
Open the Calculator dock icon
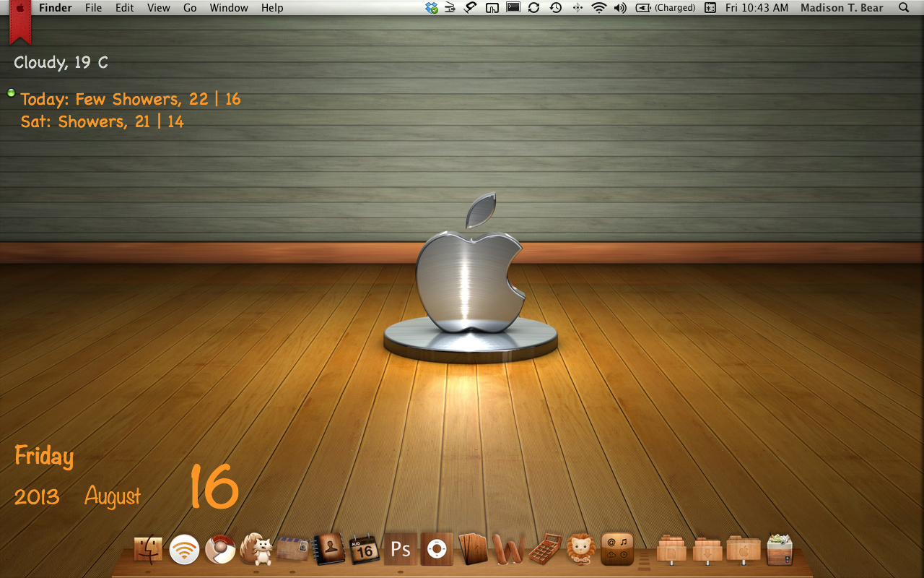click(546, 550)
